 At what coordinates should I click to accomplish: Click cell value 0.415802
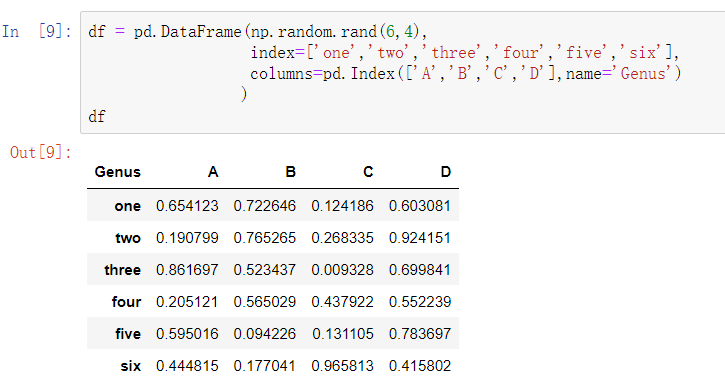coord(420,366)
